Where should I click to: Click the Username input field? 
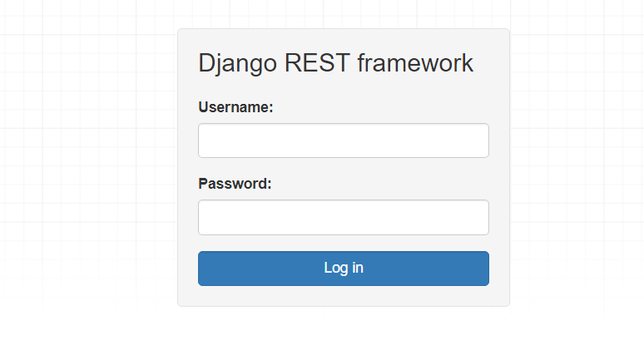pyautogui.click(x=344, y=140)
